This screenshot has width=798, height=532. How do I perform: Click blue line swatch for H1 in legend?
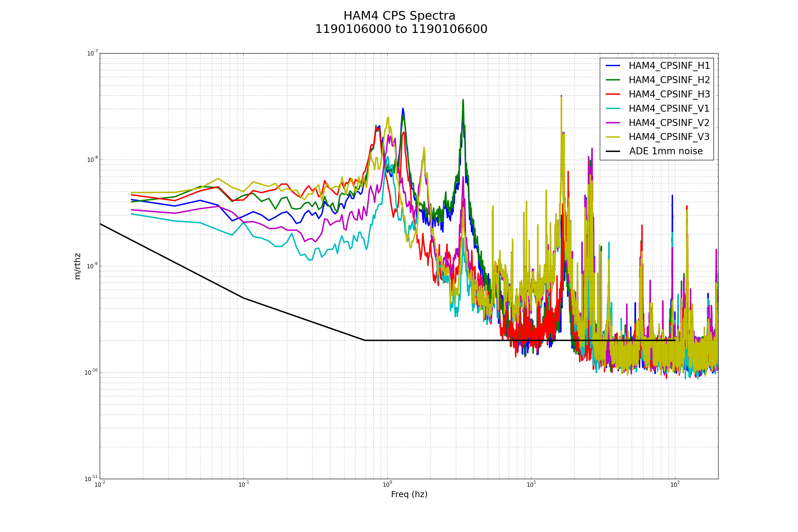(x=613, y=66)
